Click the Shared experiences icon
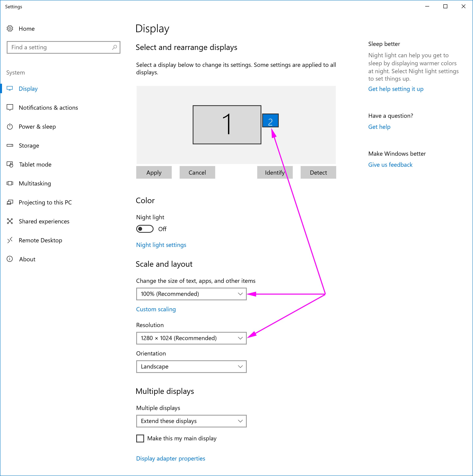Viewport: 473px width, 476px height. 10,221
